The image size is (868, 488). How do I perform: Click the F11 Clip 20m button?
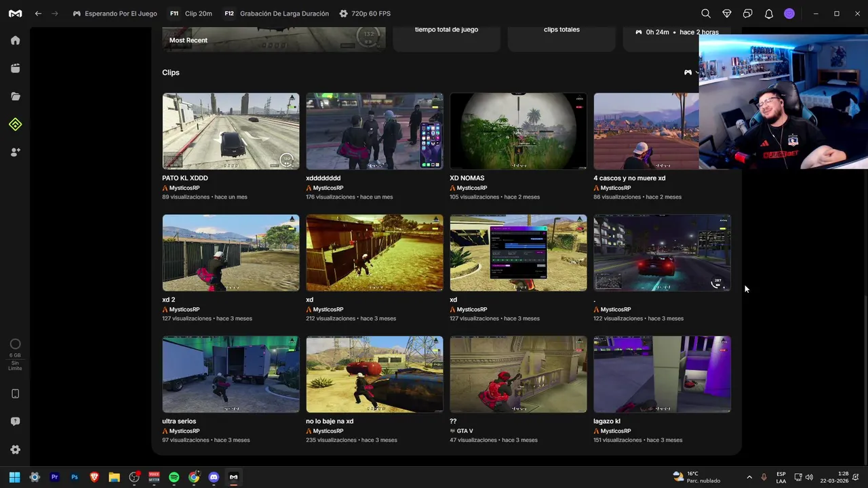tap(191, 14)
